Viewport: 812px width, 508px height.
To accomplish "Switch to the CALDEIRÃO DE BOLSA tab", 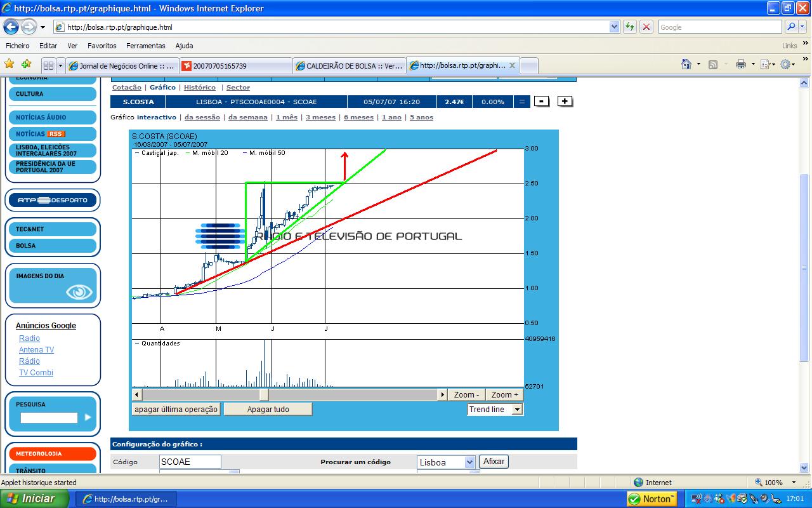I will pos(349,65).
